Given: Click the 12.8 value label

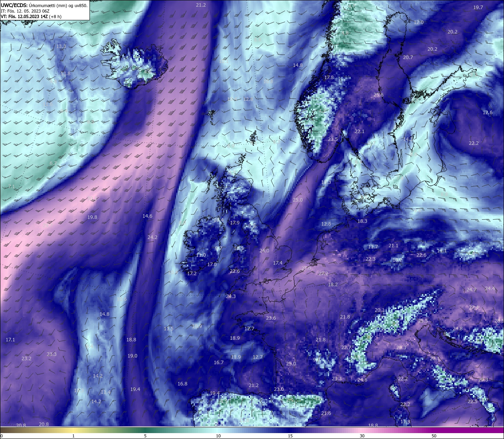Looking at the screenshot, I should point(248,99).
